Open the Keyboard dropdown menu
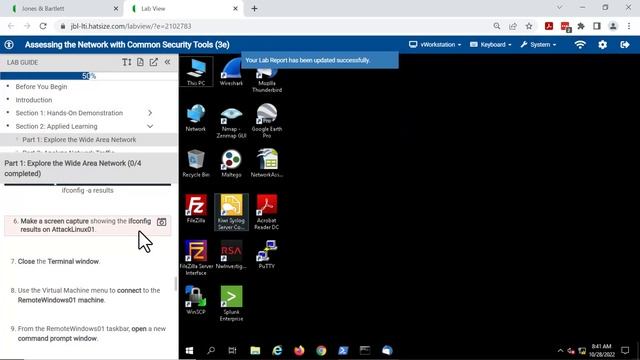The image size is (640, 360). [x=491, y=44]
